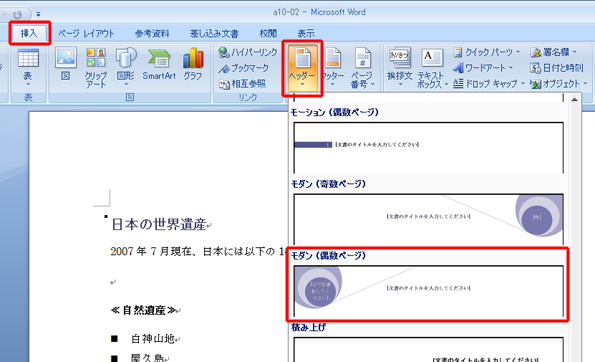Switch to ページ レイアウト tab
The width and height of the screenshot is (595, 362).
pos(86,33)
